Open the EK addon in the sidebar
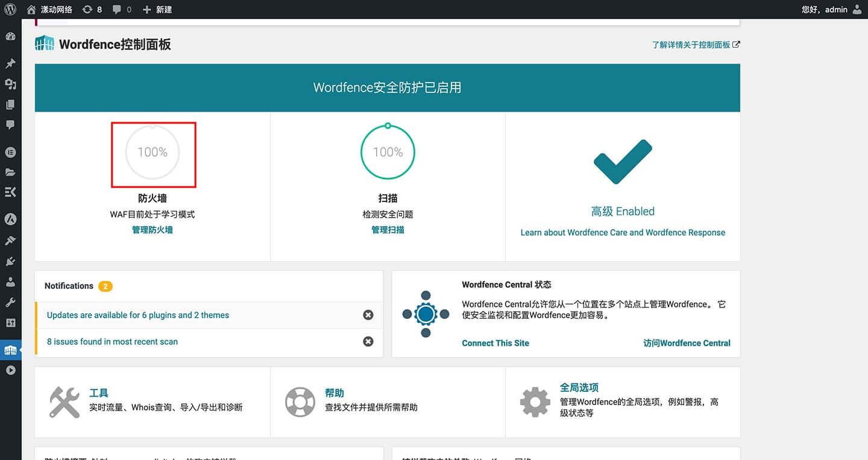This screenshot has width=868, height=460. (x=10, y=192)
